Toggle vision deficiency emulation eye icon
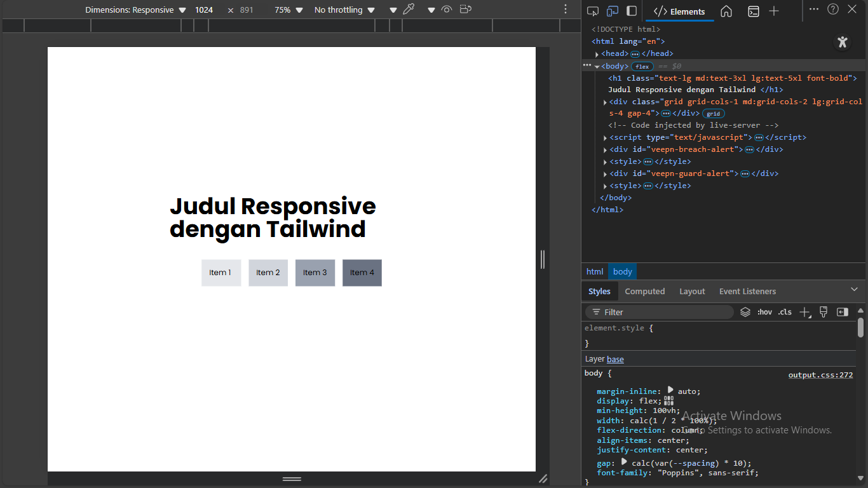Screen dimensions: 868x488 point(447,10)
